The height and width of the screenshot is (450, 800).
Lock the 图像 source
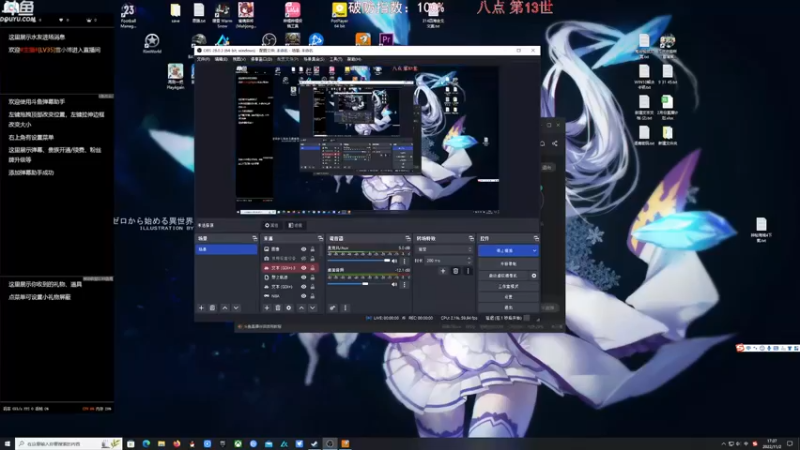(x=313, y=249)
